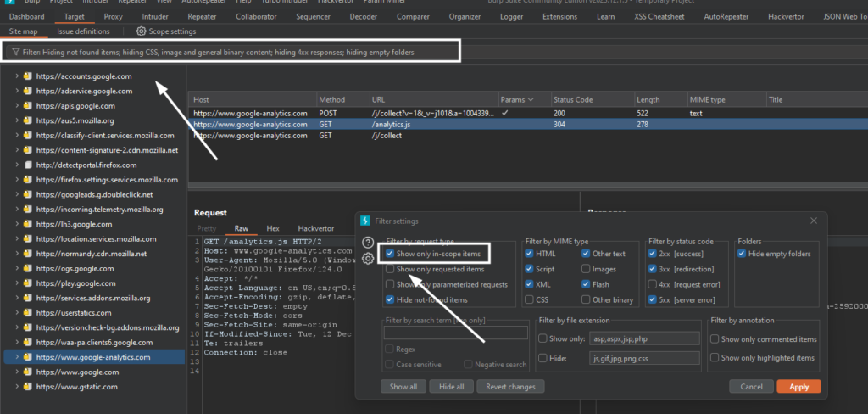Click folder icon of www.google-analytics.com
This screenshot has height=414, width=868.
pyautogui.click(x=27, y=357)
